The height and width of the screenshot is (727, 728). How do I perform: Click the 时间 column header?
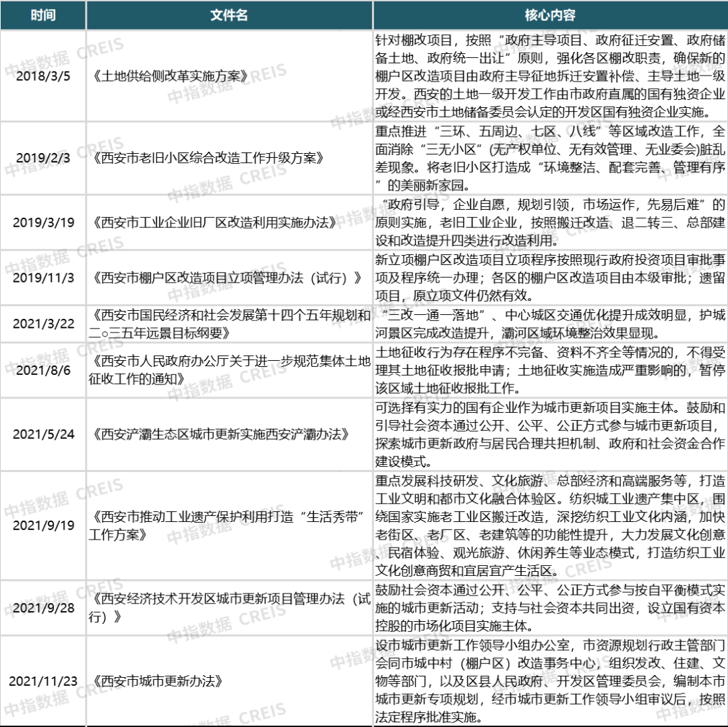point(42,15)
